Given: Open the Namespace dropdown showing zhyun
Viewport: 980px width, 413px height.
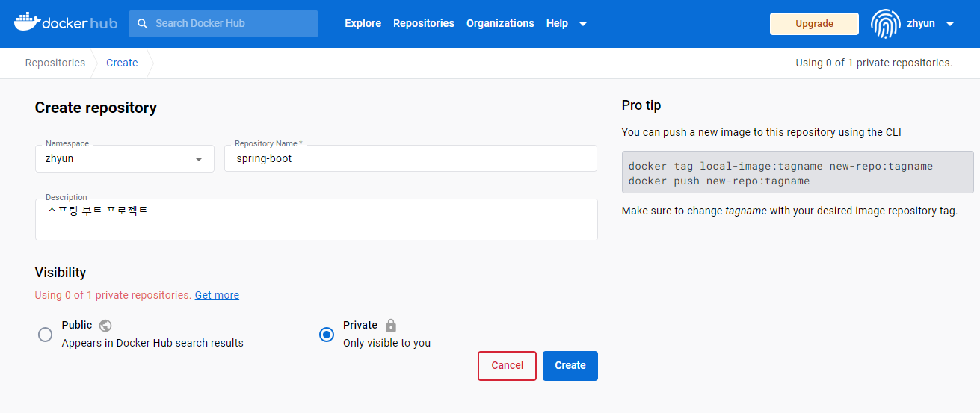Looking at the screenshot, I should (125, 158).
